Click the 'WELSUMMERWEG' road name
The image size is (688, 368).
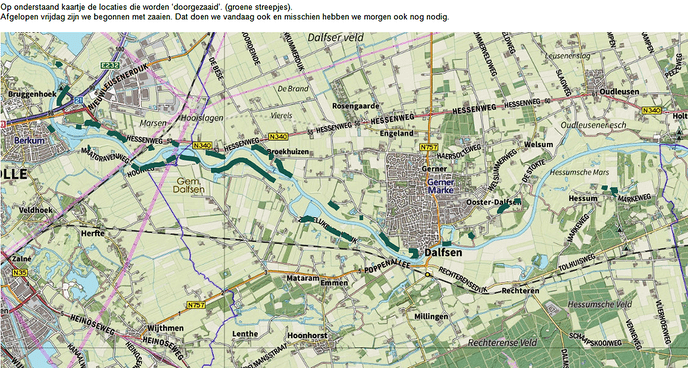click(502, 170)
